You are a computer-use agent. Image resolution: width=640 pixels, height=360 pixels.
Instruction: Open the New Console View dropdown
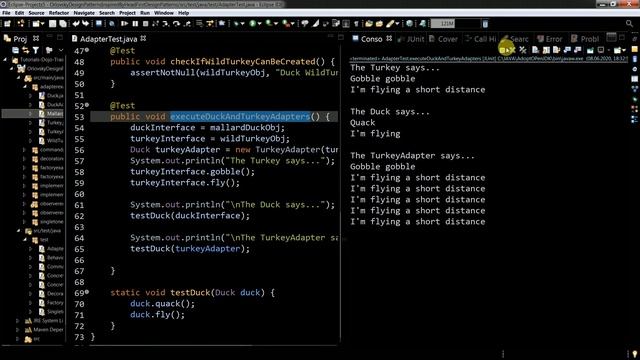[624, 50]
